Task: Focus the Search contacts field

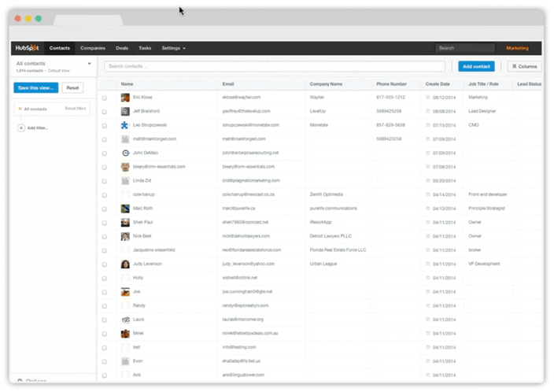Action: 275,66
